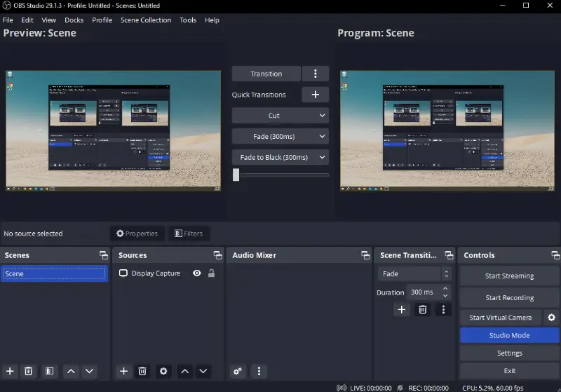Click Start Virtual Camera
This screenshot has width=561, height=392.
(x=501, y=317)
